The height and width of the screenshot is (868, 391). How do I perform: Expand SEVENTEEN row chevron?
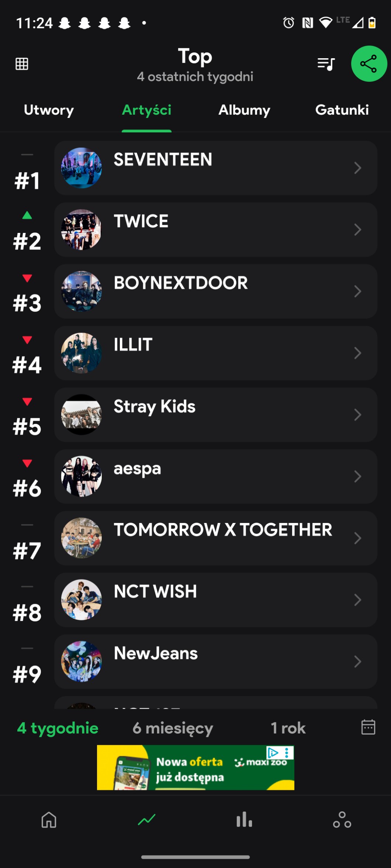357,168
